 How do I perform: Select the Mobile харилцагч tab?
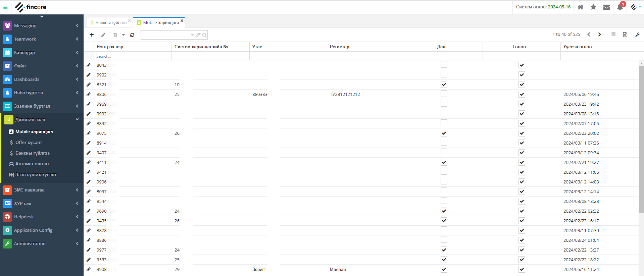[159, 22]
